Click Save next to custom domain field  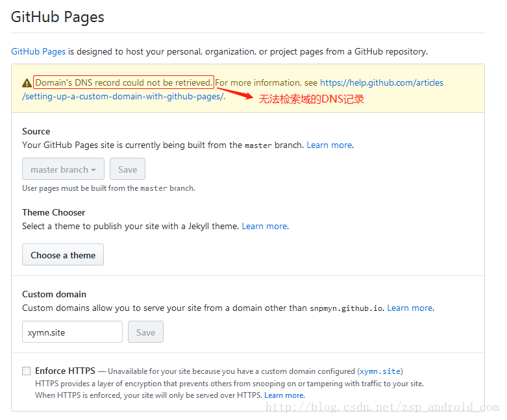[x=145, y=332]
